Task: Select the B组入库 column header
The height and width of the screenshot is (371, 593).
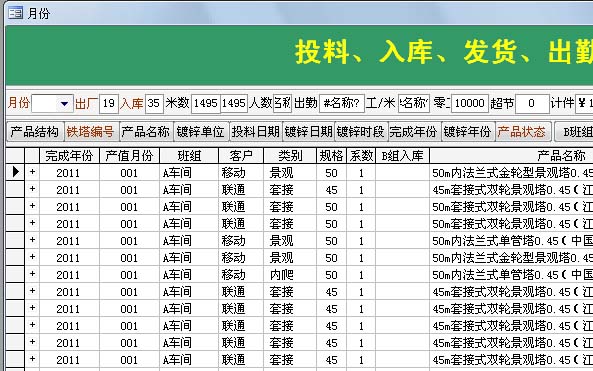Action: pos(402,155)
